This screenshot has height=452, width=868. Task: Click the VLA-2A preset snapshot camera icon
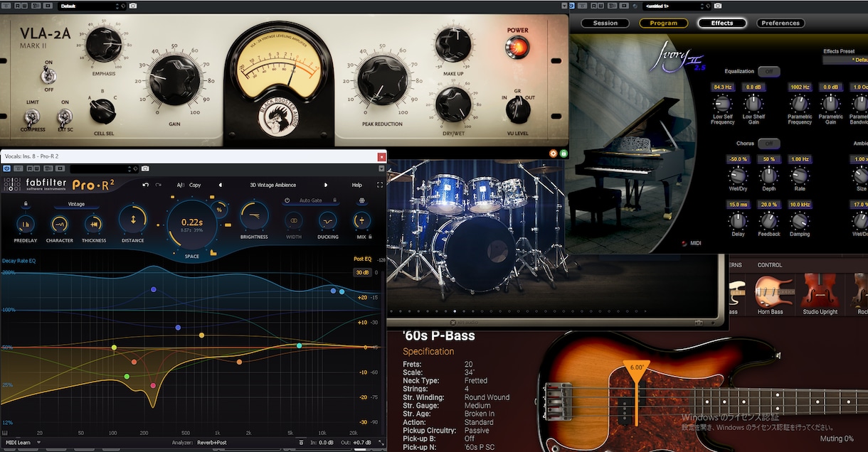134,6
